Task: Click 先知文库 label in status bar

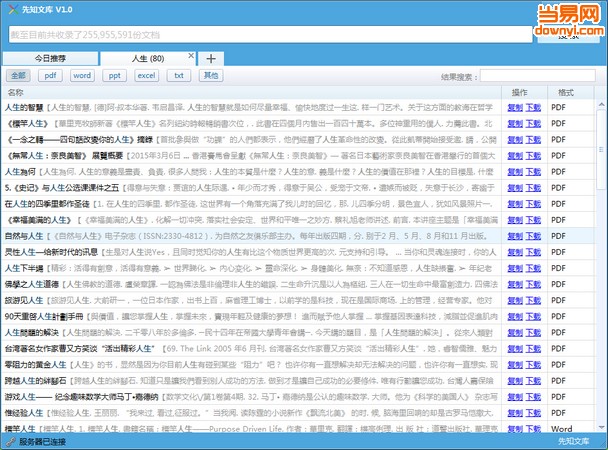Action: pos(573,441)
